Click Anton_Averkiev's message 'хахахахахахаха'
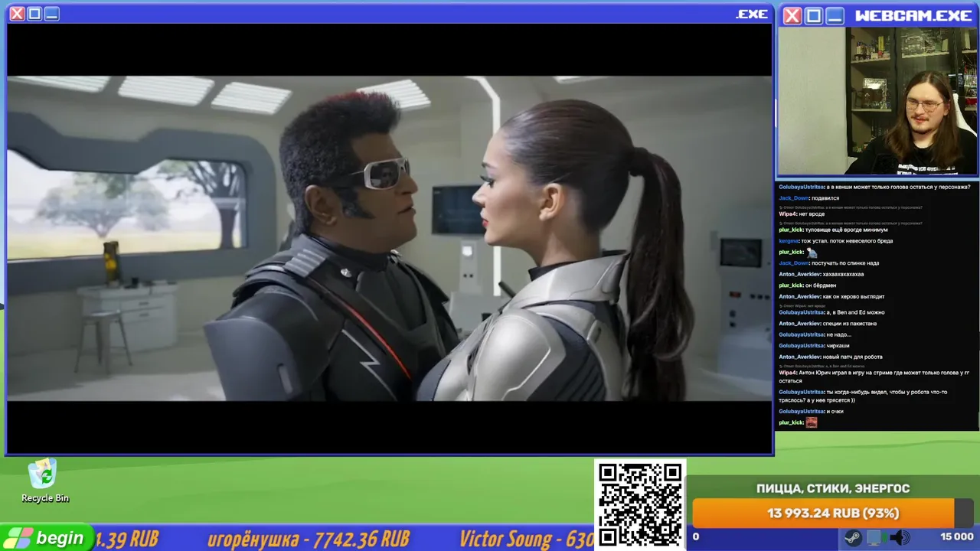The width and height of the screenshot is (980, 551). tap(821, 274)
